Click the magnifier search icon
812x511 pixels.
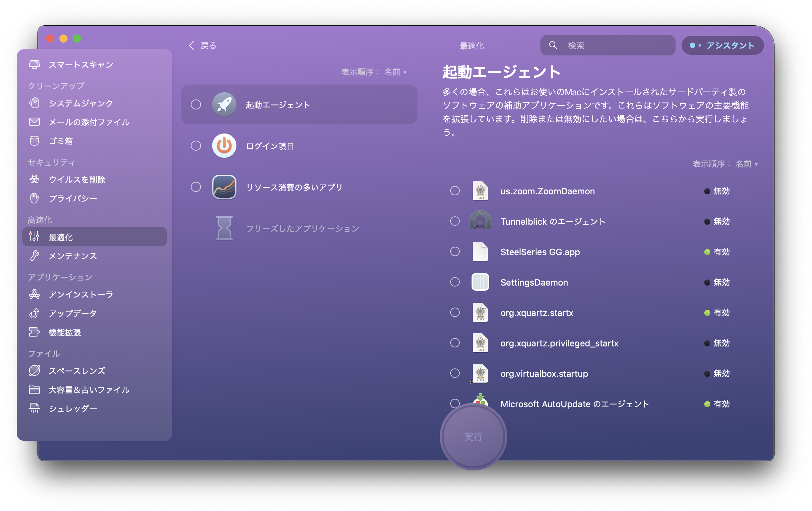[553, 45]
